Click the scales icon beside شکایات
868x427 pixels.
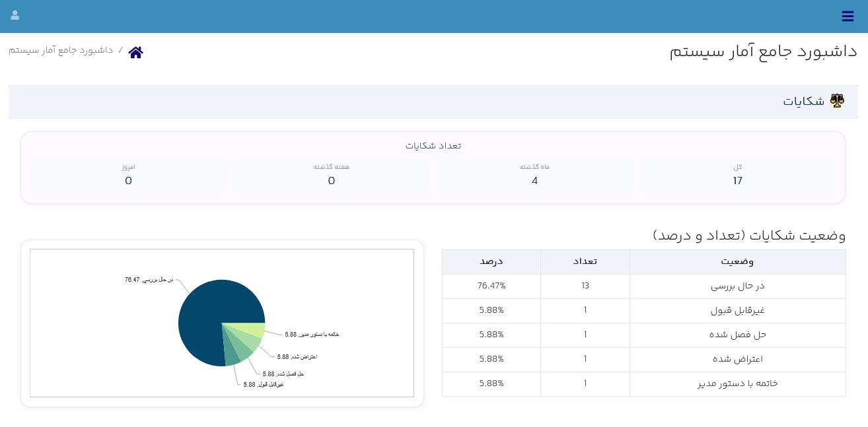pos(837,101)
